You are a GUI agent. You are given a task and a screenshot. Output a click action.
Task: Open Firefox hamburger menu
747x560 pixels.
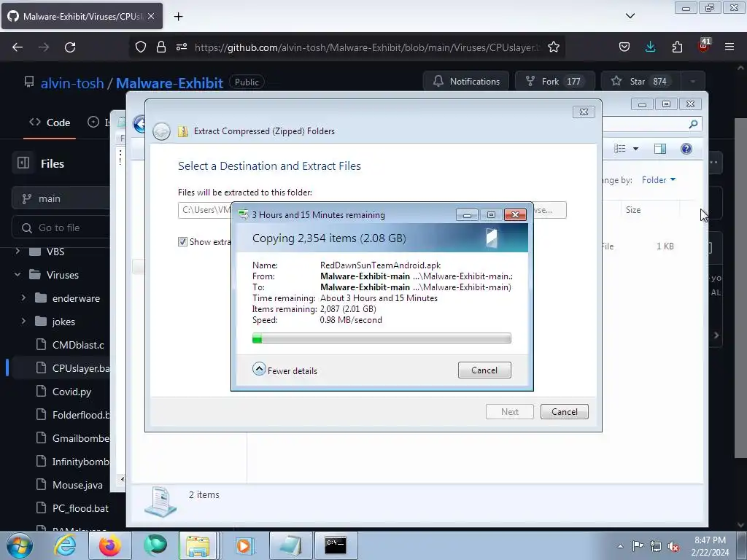(729, 47)
